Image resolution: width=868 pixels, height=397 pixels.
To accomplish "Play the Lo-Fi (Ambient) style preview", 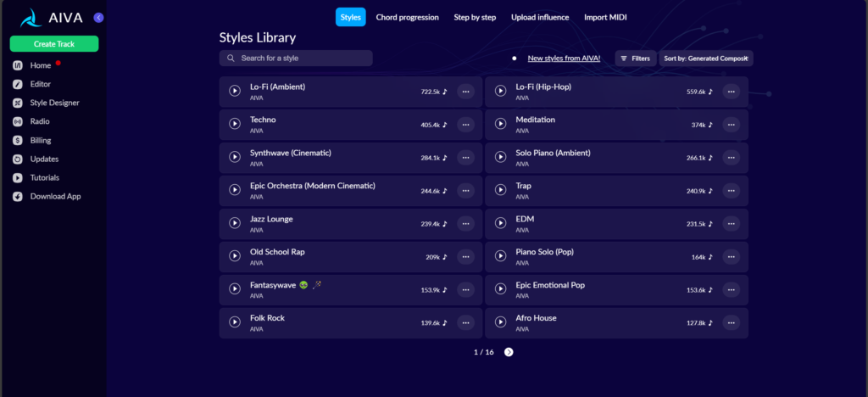I will [x=235, y=91].
